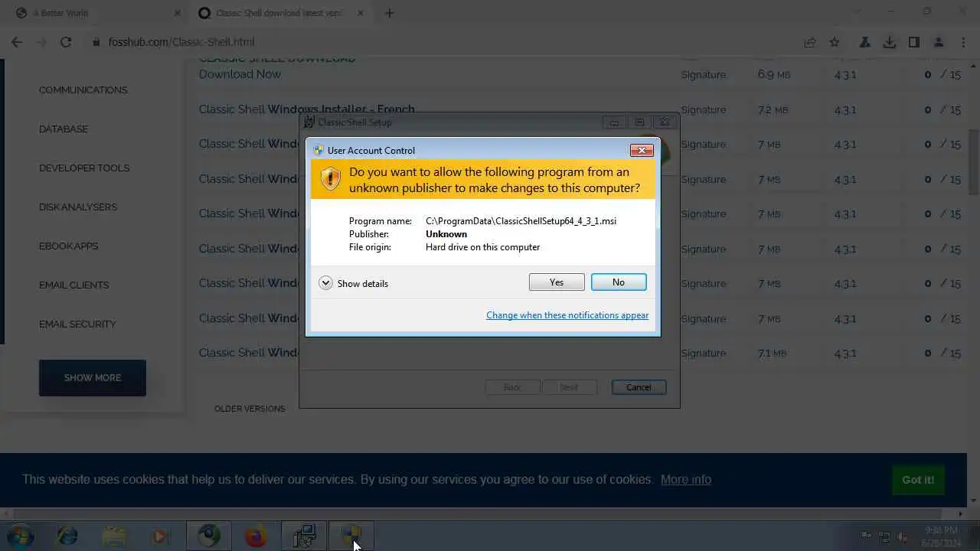Click the Download Now link

[x=240, y=74]
